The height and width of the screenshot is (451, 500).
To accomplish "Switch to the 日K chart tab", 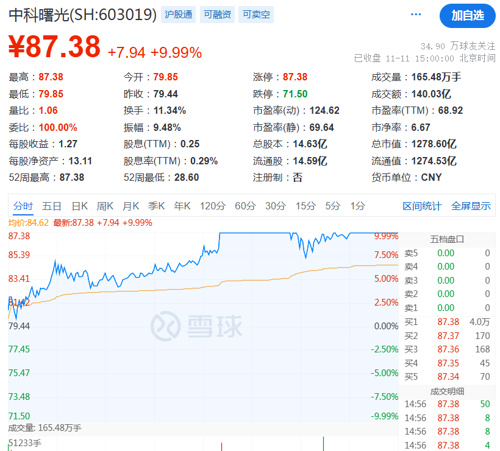I will click(80, 206).
